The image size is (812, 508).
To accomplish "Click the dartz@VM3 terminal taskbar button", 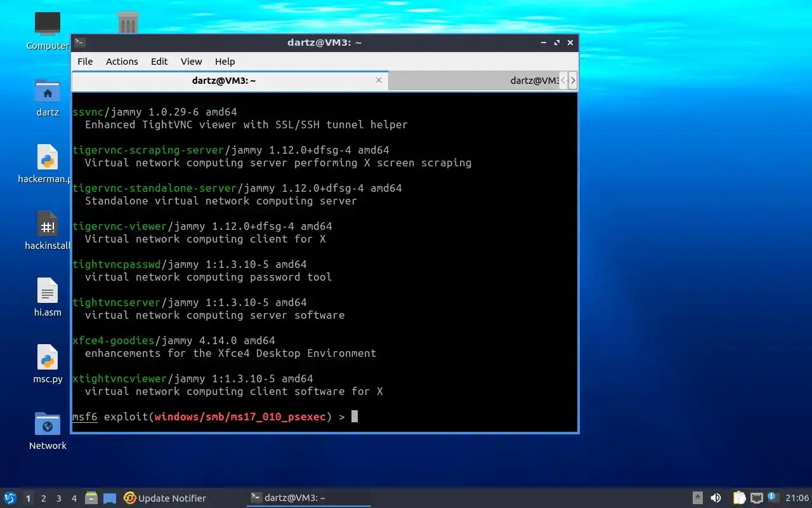I will pos(308,498).
